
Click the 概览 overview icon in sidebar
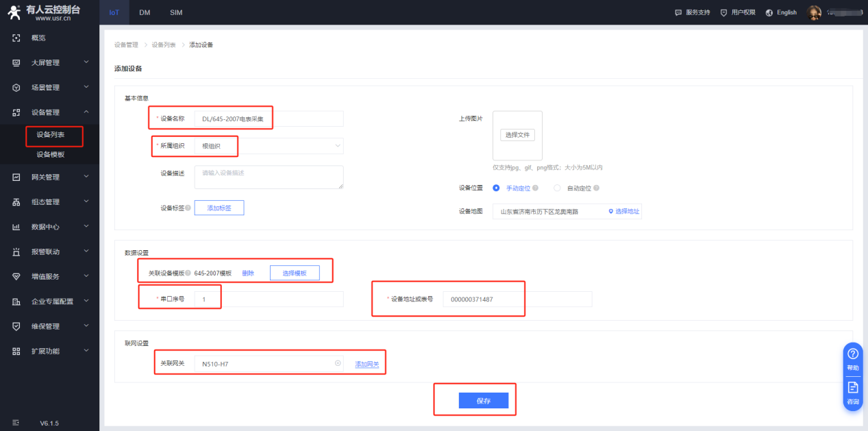tap(16, 38)
